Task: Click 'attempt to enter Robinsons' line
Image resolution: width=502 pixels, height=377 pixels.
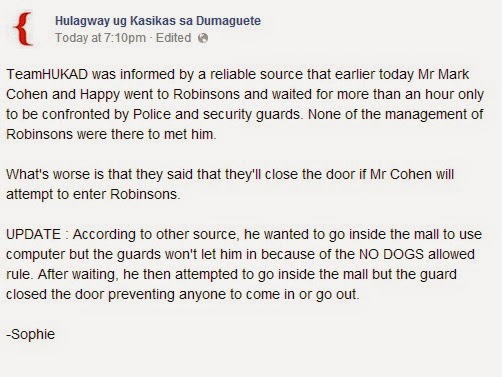Action: click(93, 194)
